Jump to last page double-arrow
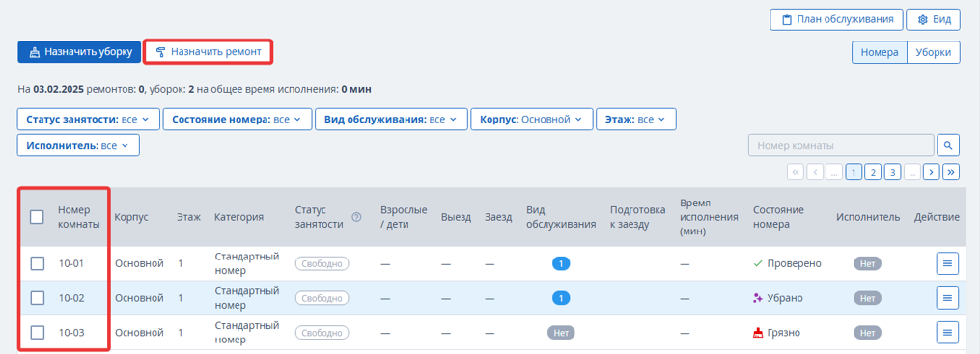Viewport: 980px width, 354px height. pos(951,171)
